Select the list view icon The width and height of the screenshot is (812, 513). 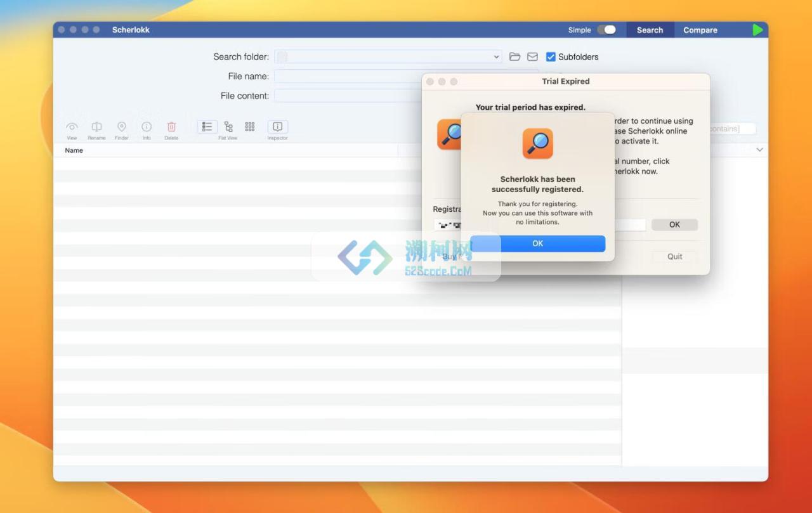(207, 127)
